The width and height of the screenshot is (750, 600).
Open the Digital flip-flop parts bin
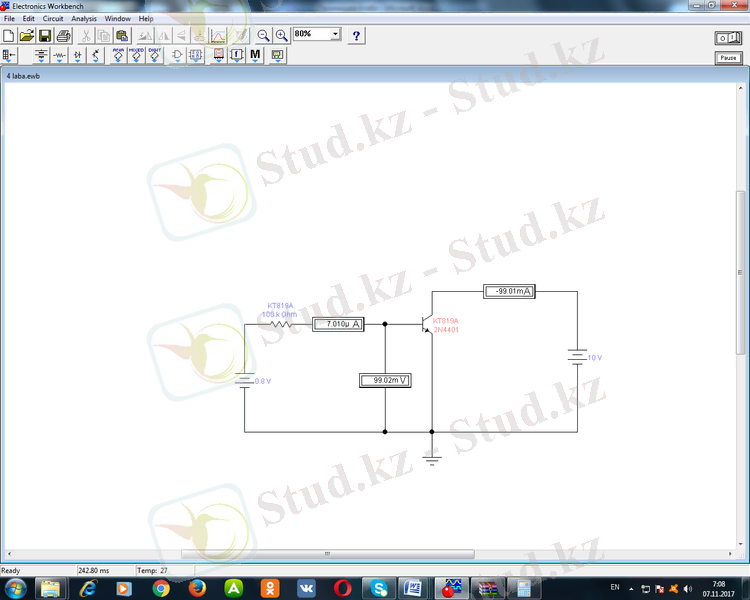[x=196, y=56]
